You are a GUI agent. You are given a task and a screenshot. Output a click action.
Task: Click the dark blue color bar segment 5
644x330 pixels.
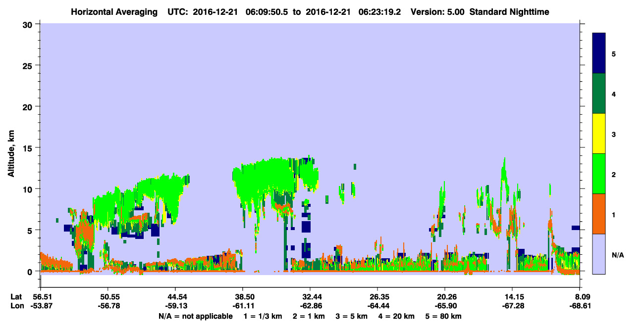[599, 53]
